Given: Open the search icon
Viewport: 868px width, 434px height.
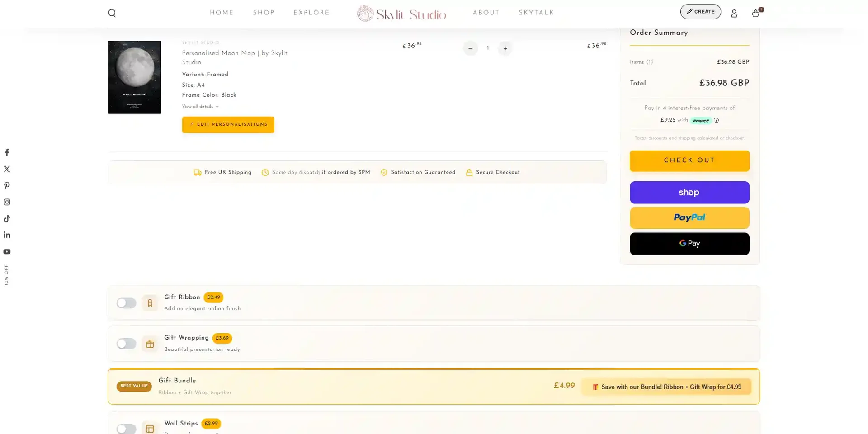Looking at the screenshot, I should (x=112, y=13).
